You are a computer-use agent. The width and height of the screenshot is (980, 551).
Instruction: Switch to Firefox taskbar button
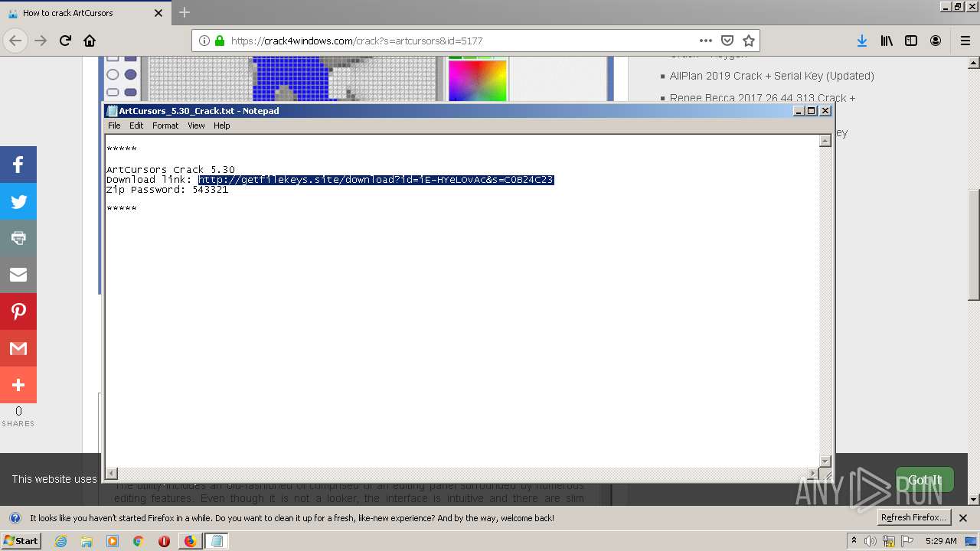pyautogui.click(x=190, y=541)
